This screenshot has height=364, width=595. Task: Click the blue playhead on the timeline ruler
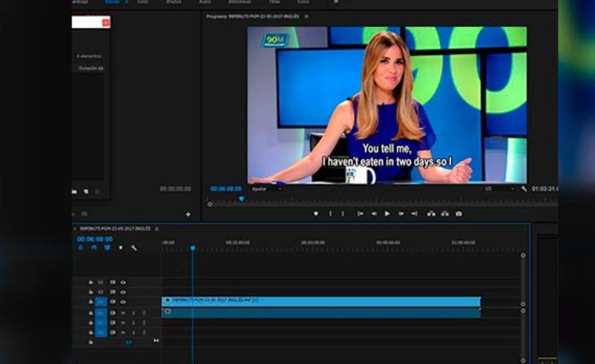[193, 248]
